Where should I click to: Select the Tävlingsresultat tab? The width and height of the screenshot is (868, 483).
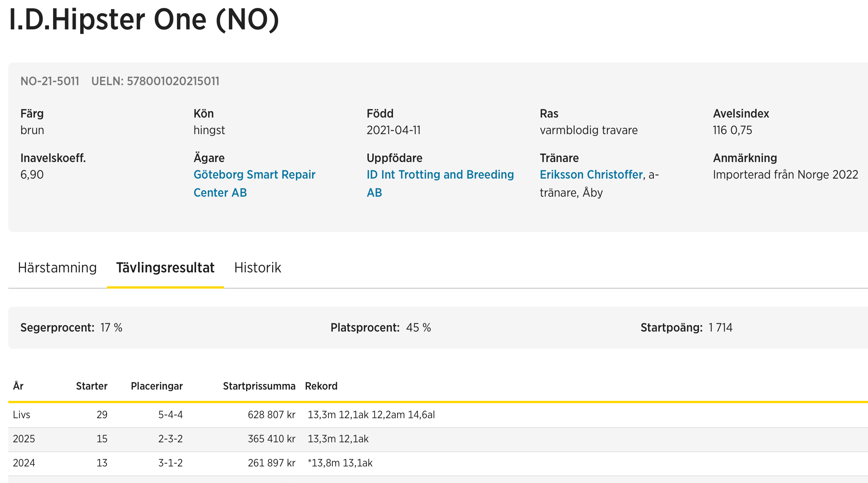(165, 267)
